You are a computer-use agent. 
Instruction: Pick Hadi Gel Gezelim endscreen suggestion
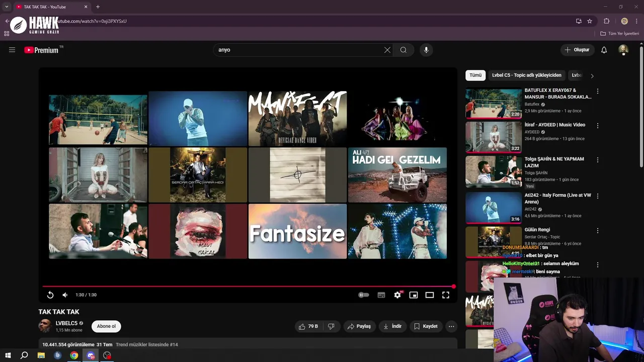click(397, 175)
